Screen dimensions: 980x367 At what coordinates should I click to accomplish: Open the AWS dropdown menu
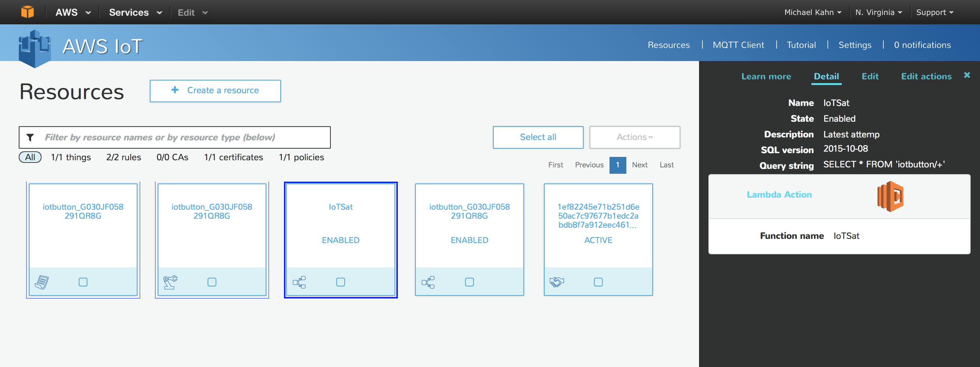coord(73,12)
